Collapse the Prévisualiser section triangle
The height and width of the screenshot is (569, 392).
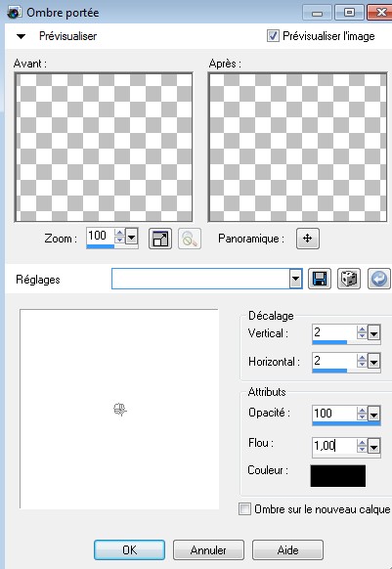tap(22, 36)
